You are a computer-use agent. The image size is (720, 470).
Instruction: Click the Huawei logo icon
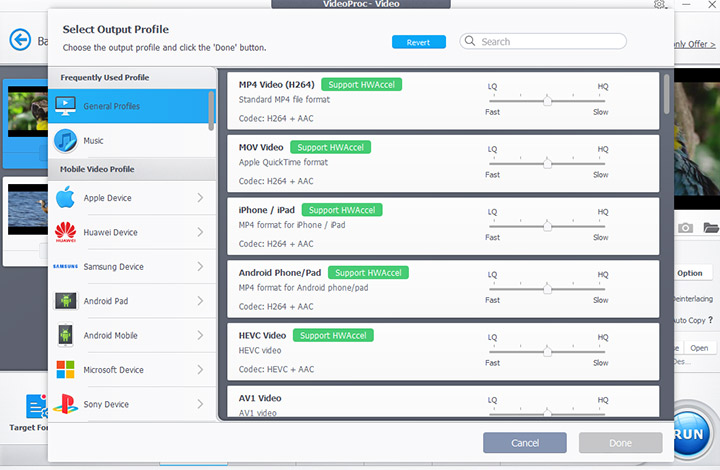pyautogui.click(x=66, y=232)
